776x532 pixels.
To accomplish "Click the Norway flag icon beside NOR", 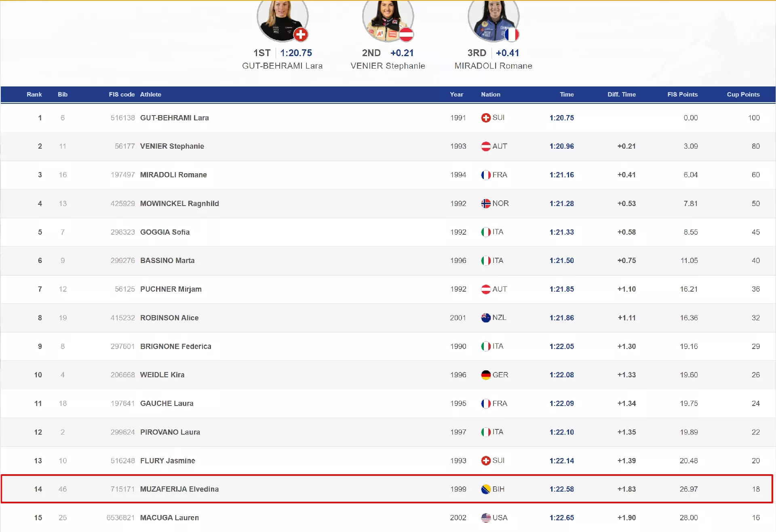I will click(485, 204).
